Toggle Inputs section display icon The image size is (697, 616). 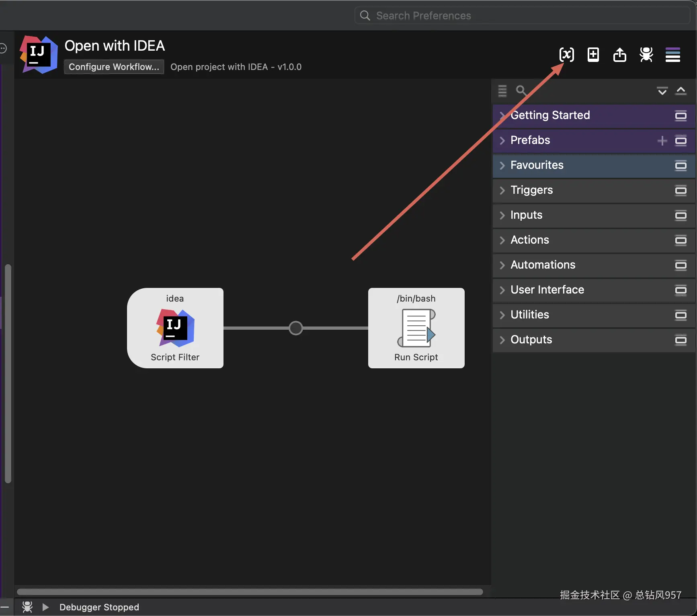[x=681, y=216]
